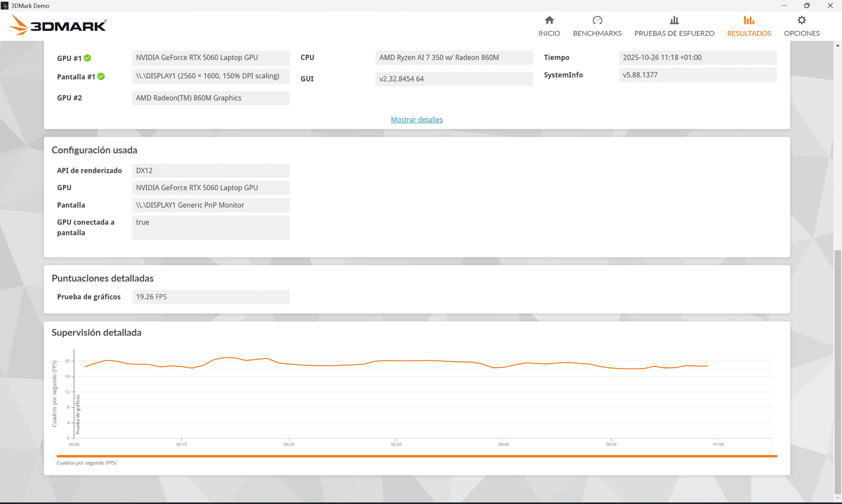Screen dimensions: 842x504
Task: Click green checkmark next to GPU #1
Action: [87, 58]
